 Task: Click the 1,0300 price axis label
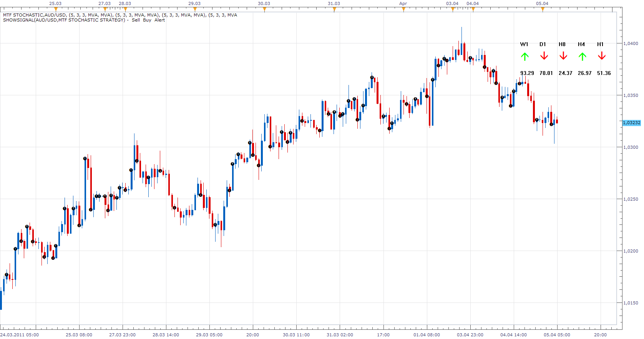631,147
